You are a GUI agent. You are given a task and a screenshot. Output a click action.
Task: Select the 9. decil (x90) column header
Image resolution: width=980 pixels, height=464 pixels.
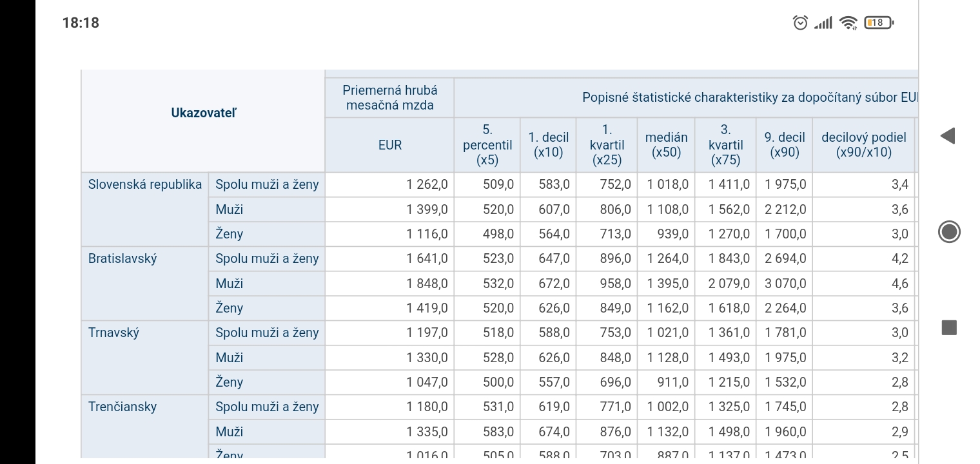784,145
